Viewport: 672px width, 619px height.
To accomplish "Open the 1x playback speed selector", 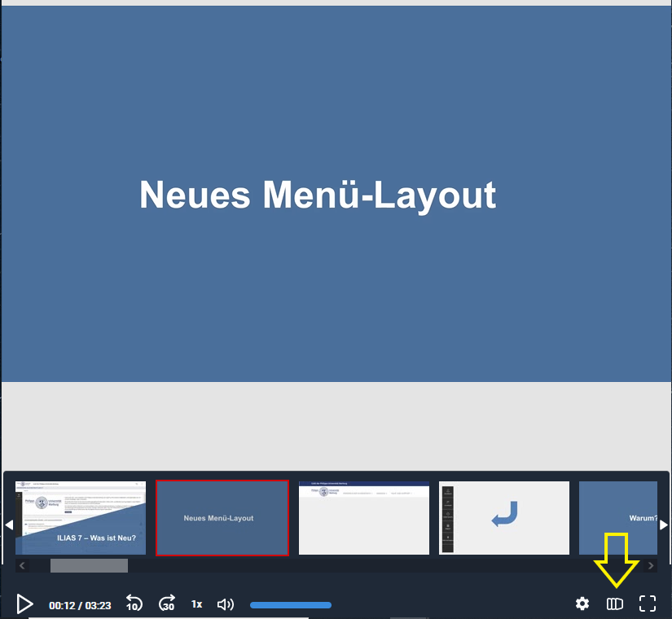I will pyautogui.click(x=196, y=604).
